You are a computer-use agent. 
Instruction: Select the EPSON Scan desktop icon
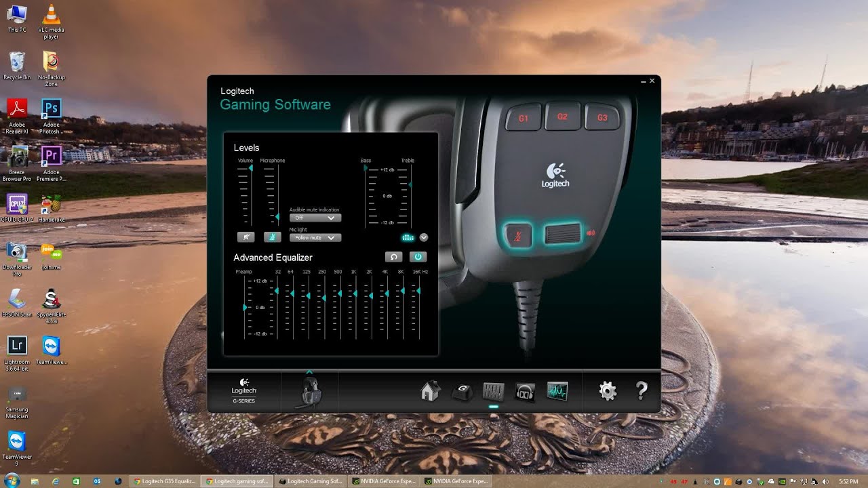point(17,303)
